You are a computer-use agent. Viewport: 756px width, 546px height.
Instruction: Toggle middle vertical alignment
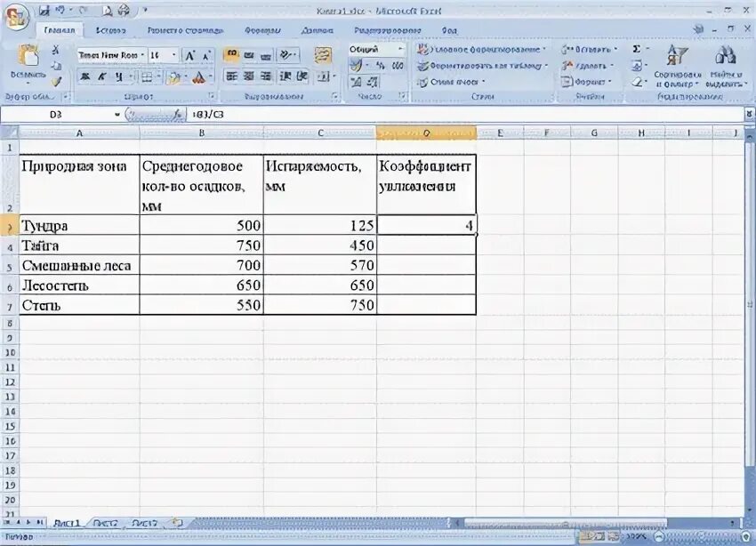(x=249, y=55)
